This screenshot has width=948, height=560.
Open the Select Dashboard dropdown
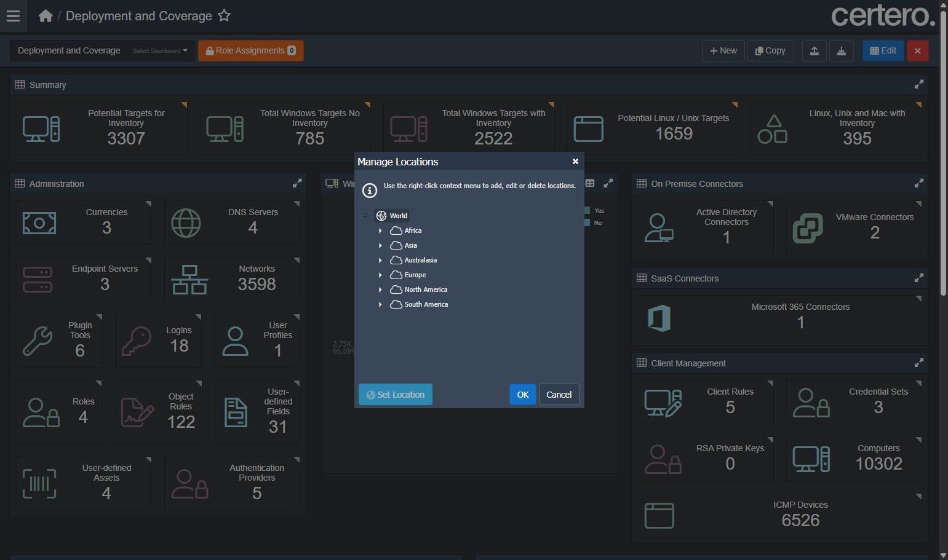tap(160, 51)
